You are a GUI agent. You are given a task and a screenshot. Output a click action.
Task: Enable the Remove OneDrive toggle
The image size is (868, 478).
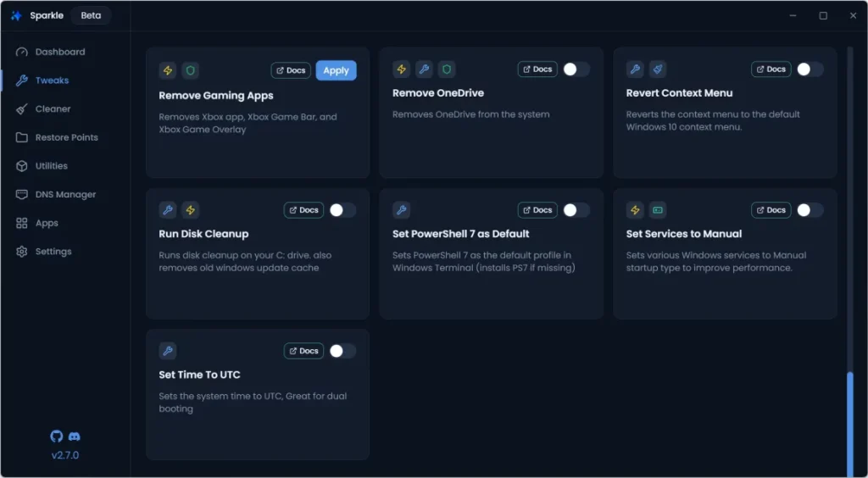(x=576, y=69)
